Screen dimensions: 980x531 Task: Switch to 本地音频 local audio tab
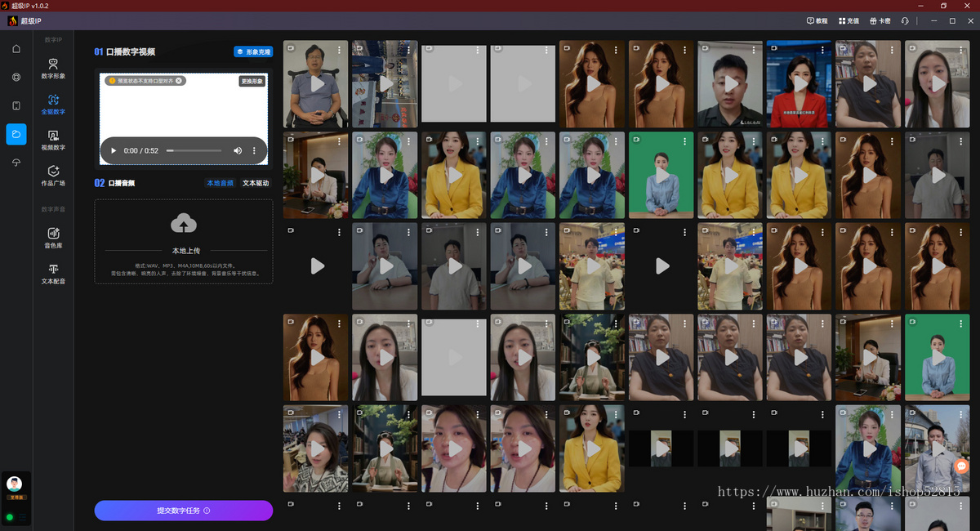[220, 183]
